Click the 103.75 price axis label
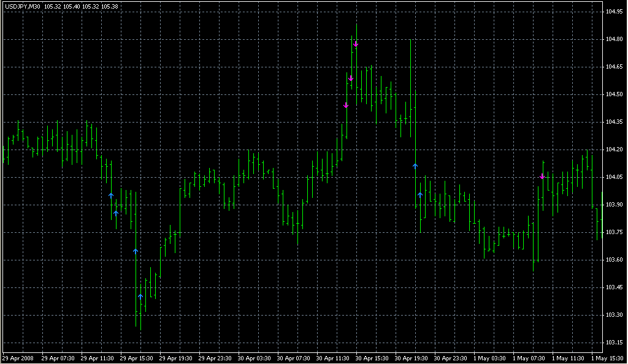Screen dimensions: 628x364 (614, 232)
